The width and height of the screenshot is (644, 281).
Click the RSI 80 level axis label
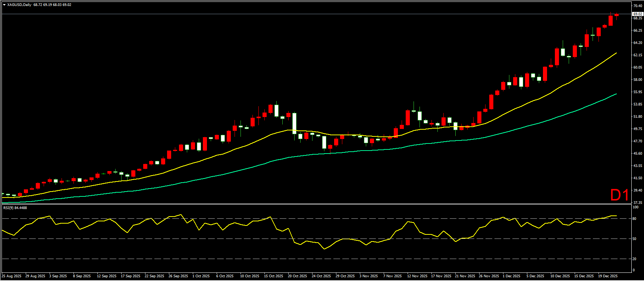coord(634,219)
